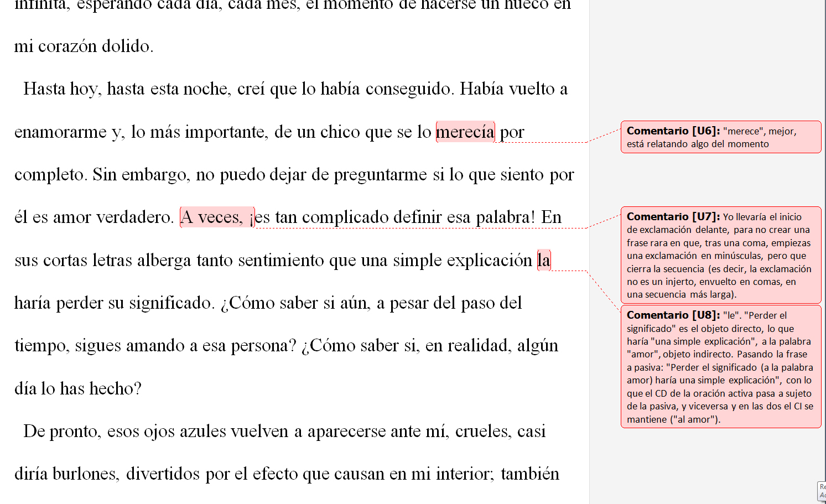Click "está relatando algo del momento" in comment U6

(698, 144)
